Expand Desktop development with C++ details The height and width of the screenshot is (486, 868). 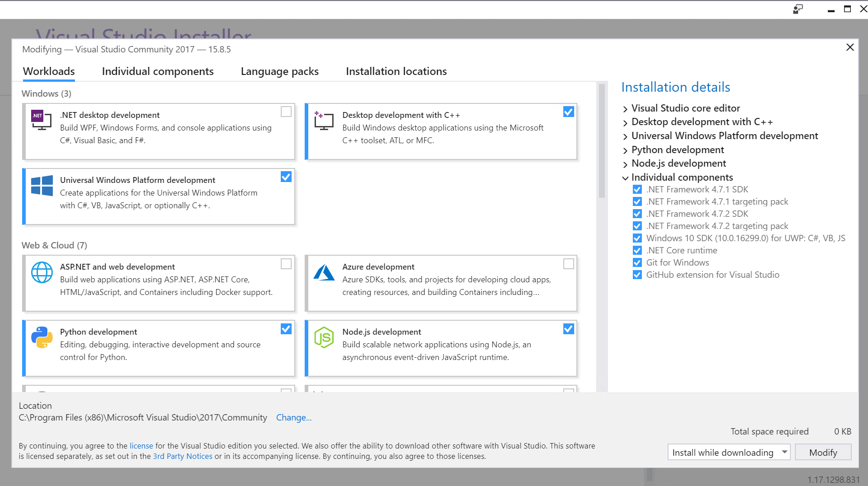pyautogui.click(x=625, y=122)
